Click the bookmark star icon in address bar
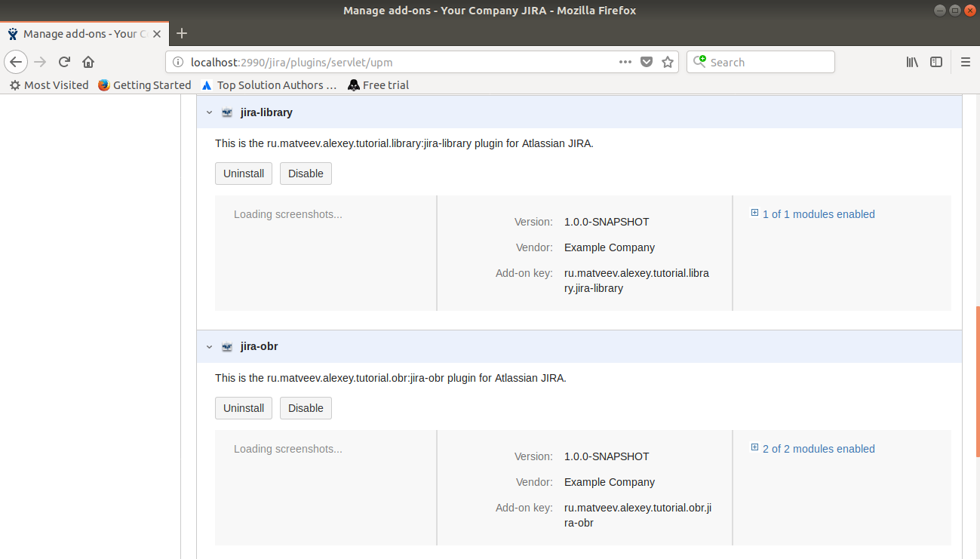This screenshot has height=559, width=980. tap(668, 62)
